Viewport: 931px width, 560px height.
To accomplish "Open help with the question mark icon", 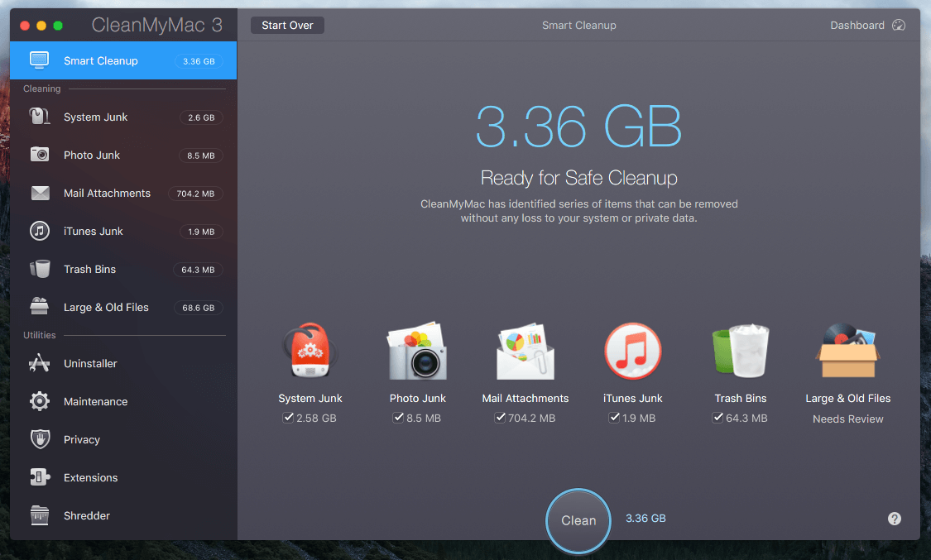I will pos(895,519).
